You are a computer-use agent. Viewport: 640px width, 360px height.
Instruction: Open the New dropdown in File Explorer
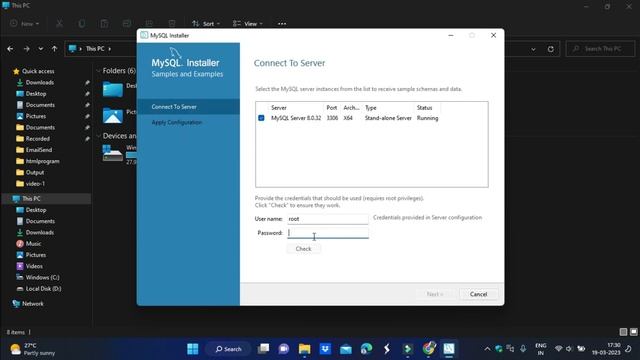click(x=24, y=24)
